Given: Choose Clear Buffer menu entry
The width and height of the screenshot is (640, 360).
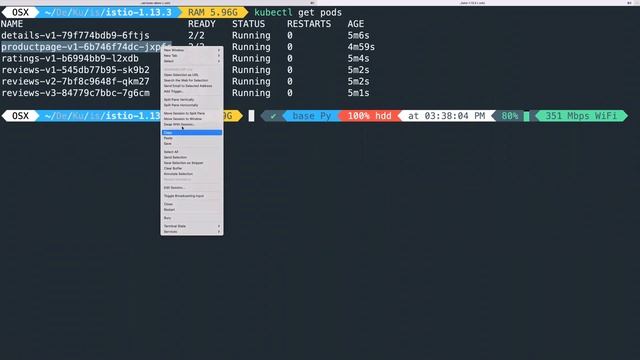Looking at the screenshot, I should point(192,168).
